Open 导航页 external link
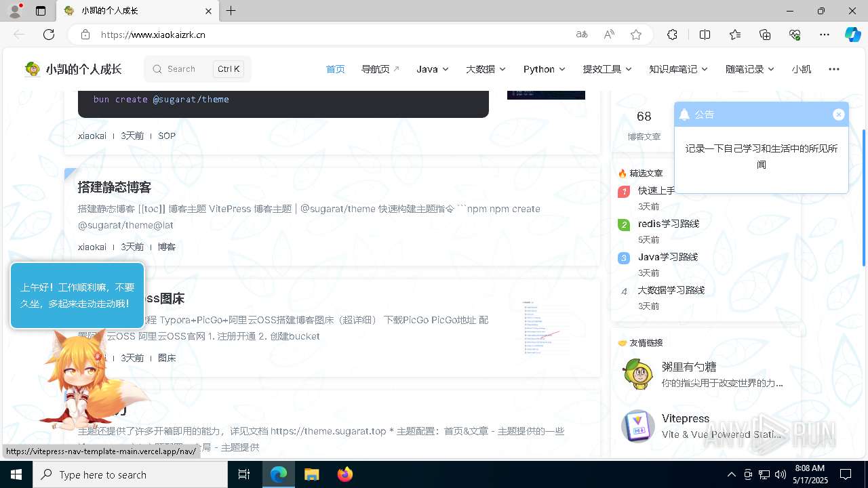 (380, 69)
